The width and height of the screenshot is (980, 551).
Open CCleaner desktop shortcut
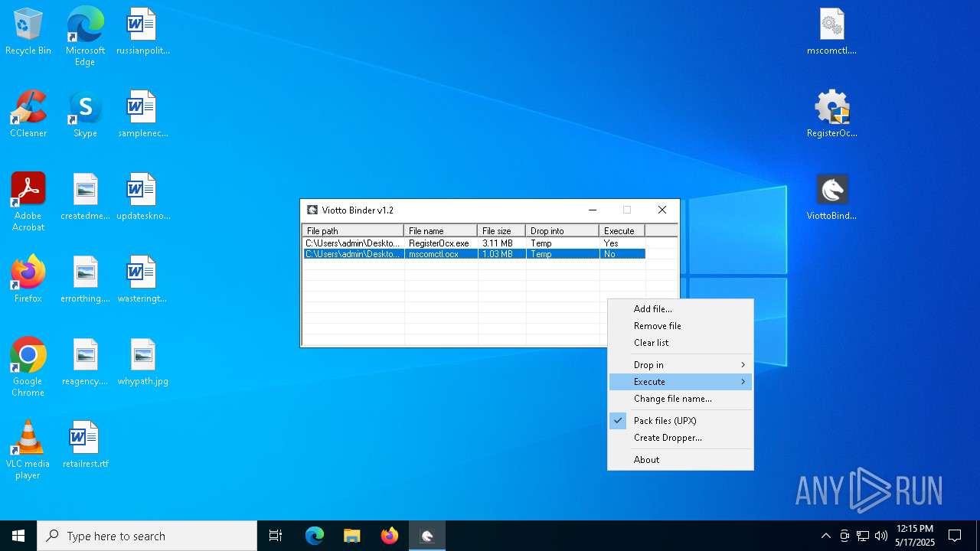[28, 115]
